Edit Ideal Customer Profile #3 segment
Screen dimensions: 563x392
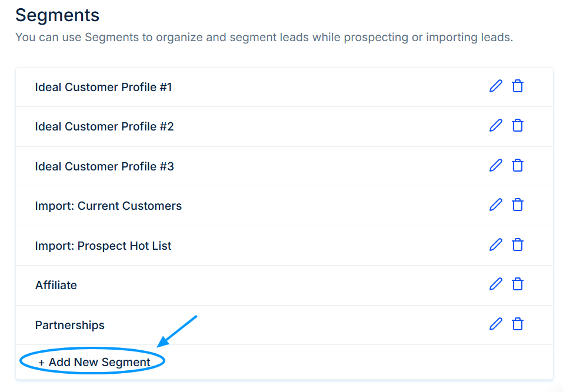pos(496,165)
